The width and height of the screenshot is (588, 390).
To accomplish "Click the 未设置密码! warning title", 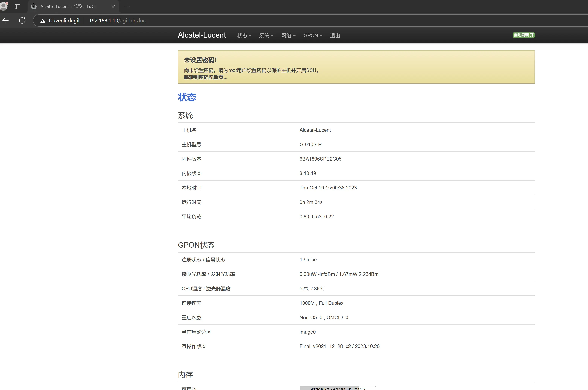I will (x=200, y=60).
